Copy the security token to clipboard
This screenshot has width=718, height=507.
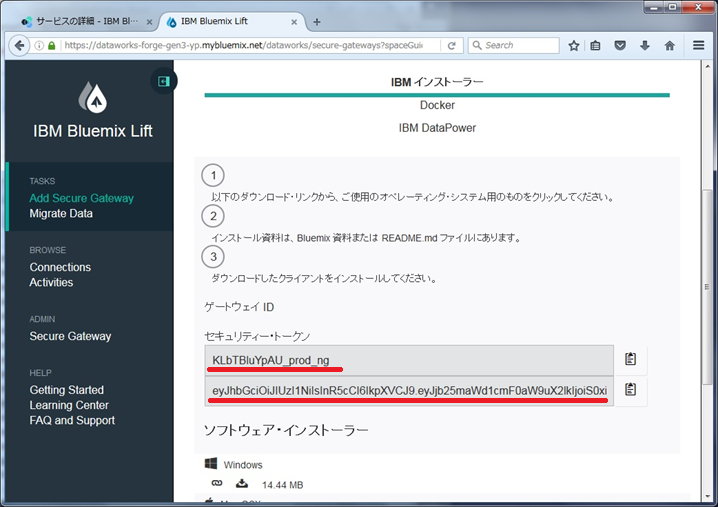coord(630,390)
